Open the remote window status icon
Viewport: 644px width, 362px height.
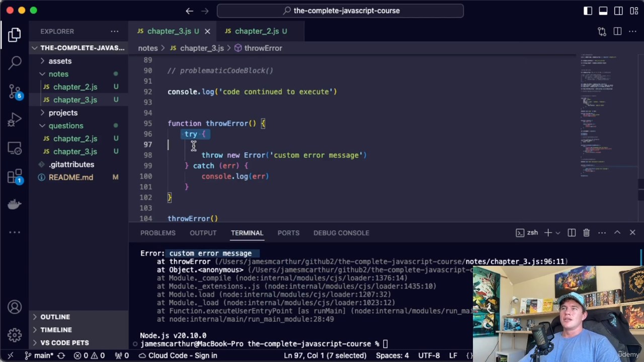pyautogui.click(x=10, y=355)
